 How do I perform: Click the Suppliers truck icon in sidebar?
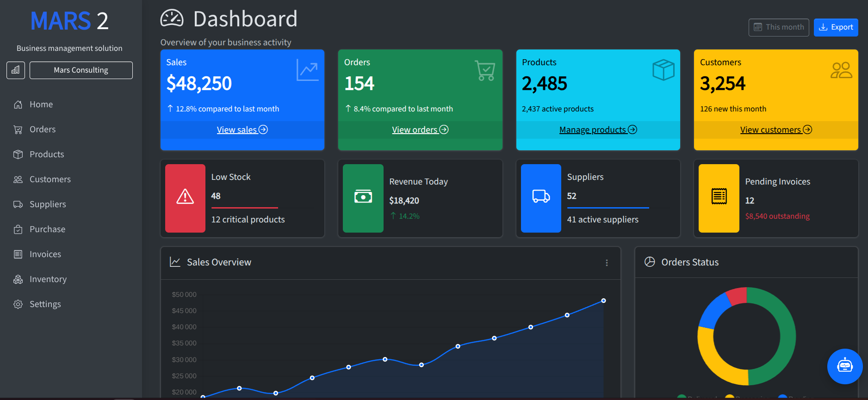[18, 204]
